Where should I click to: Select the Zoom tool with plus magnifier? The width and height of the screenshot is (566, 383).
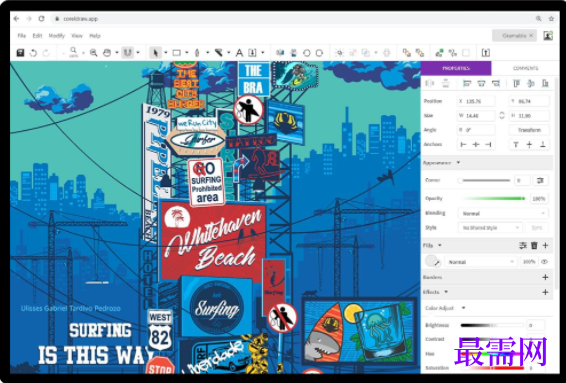point(93,53)
